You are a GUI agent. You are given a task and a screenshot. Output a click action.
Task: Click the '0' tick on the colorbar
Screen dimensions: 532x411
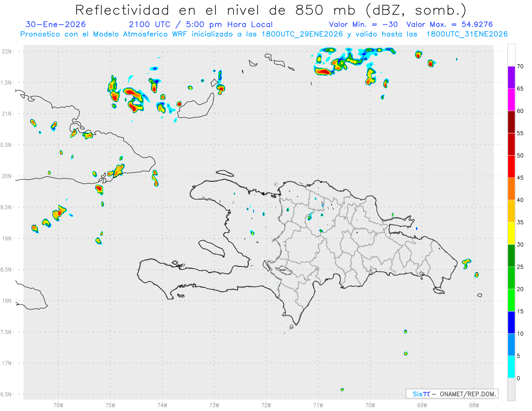coord(519,378)
